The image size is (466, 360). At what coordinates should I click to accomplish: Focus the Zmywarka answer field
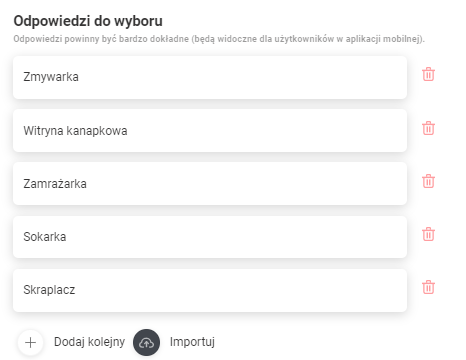(210, 77)
